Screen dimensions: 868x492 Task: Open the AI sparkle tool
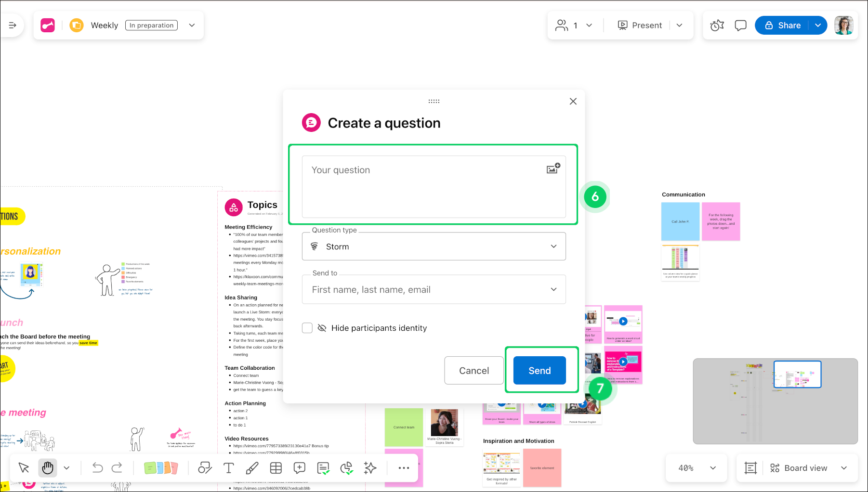(x=370, y=468)
